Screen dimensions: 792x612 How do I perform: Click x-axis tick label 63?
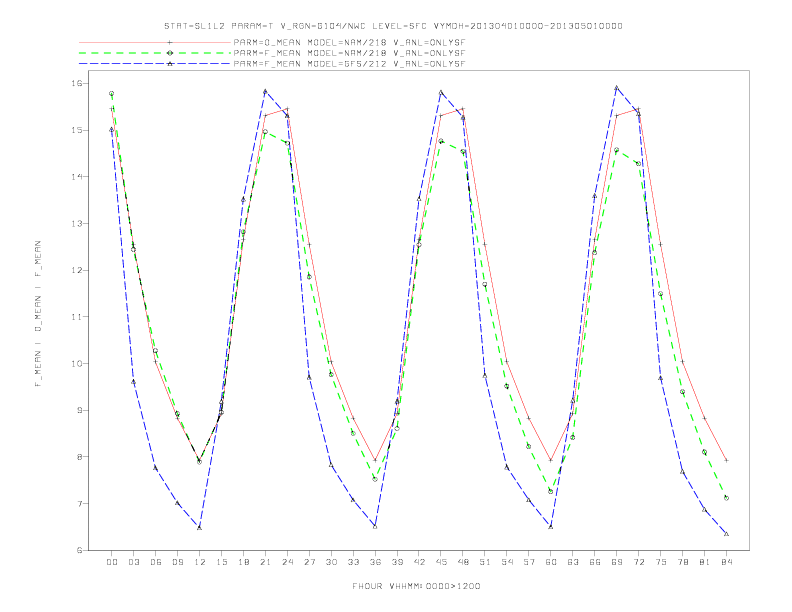click(x=573, y=562)
